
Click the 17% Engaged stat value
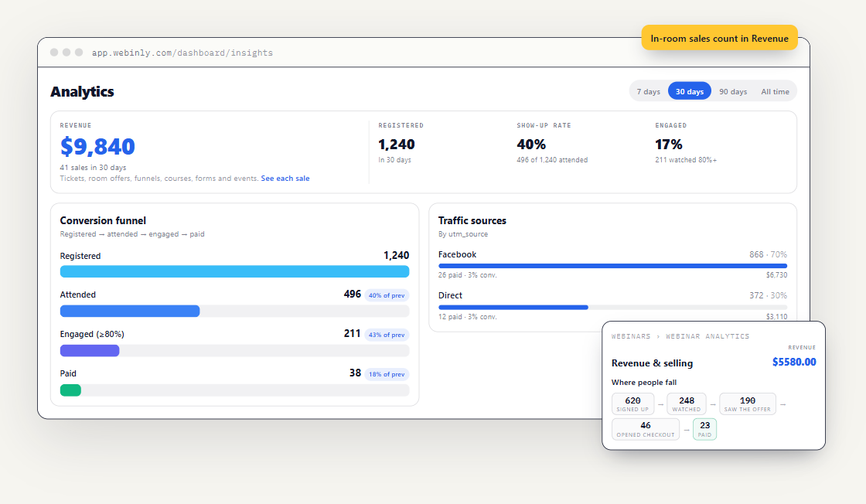(x=669, y=145)
